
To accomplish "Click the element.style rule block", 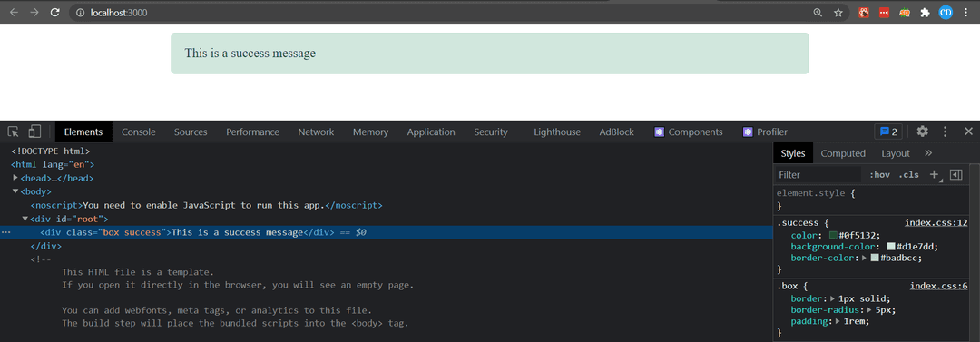I will (871, 200).
